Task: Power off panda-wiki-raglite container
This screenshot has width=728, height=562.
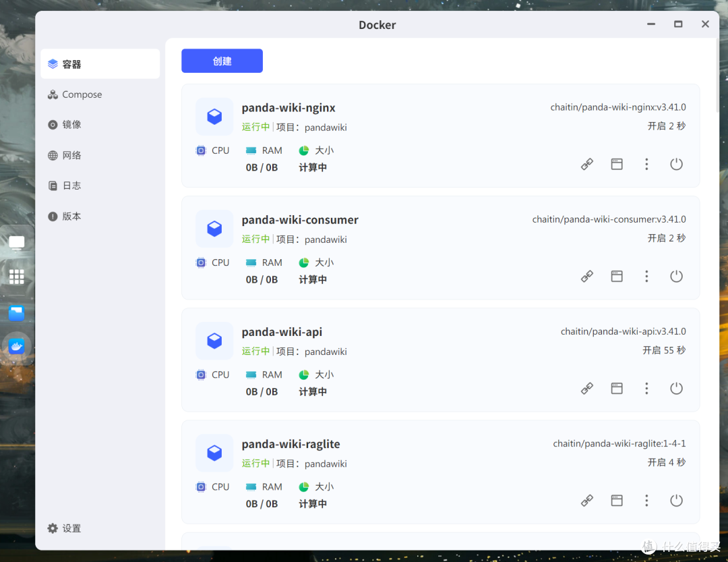Action: pos(676,500)
